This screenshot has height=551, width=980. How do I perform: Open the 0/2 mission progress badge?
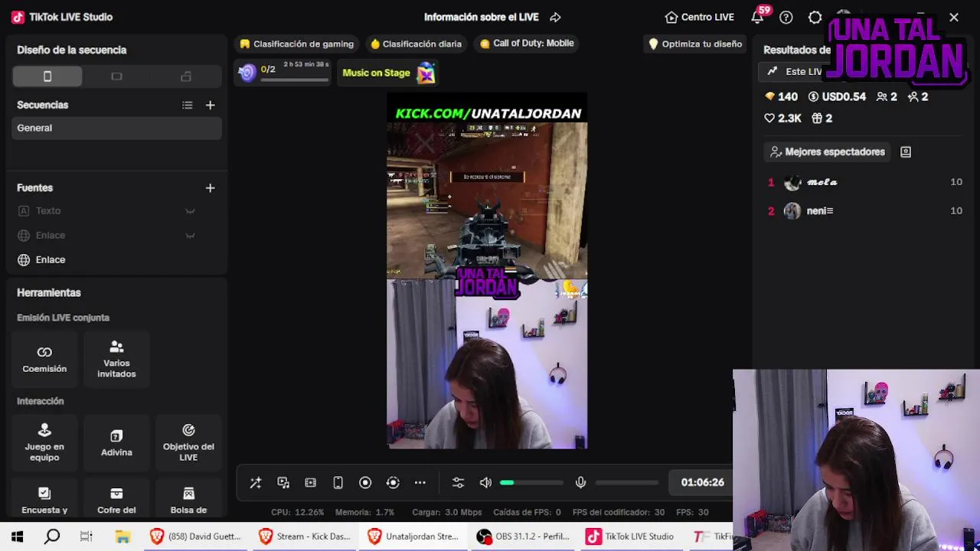click(283, 72)
